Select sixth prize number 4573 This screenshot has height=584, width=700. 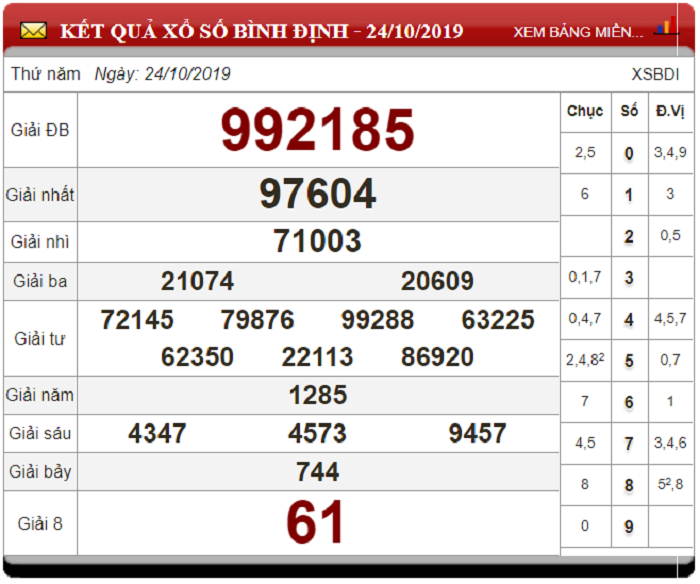[x=317, y=433]
